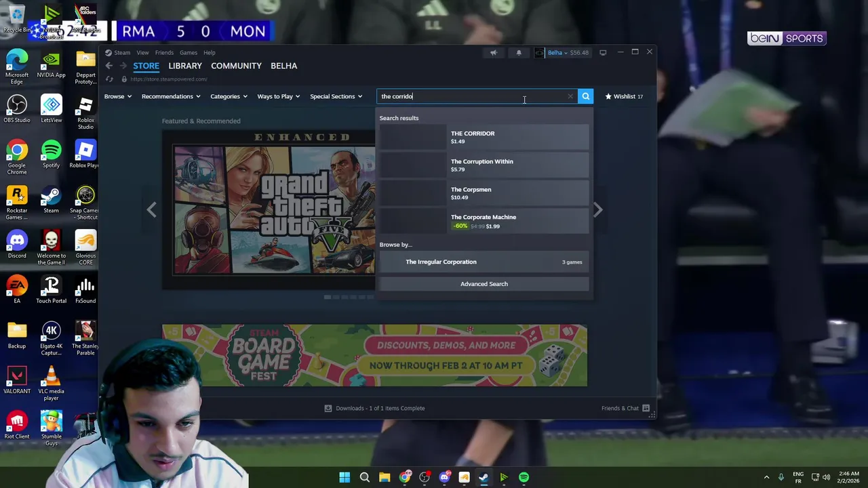Open the BELHA profile tab
This screenshot has height=488, width=868.
tap(284, 66)
